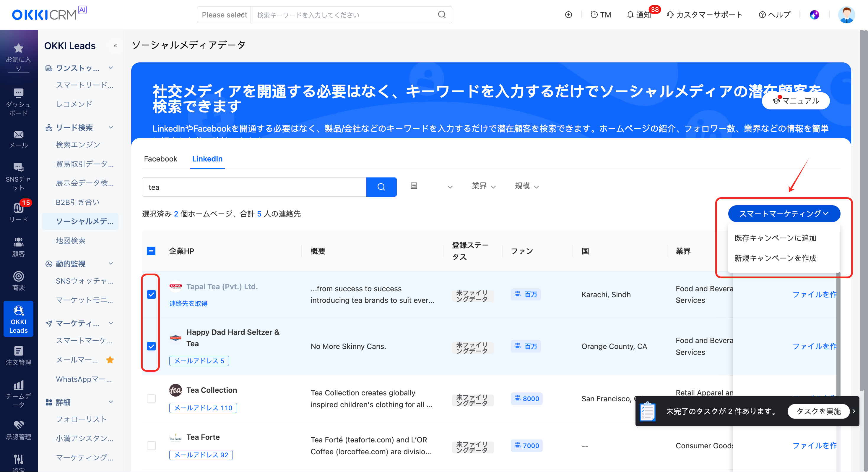This screenshot has height=472, width=868.
Task: Click the 7000 fans badge
Action: pyautogui.click(x=526, y=445)
